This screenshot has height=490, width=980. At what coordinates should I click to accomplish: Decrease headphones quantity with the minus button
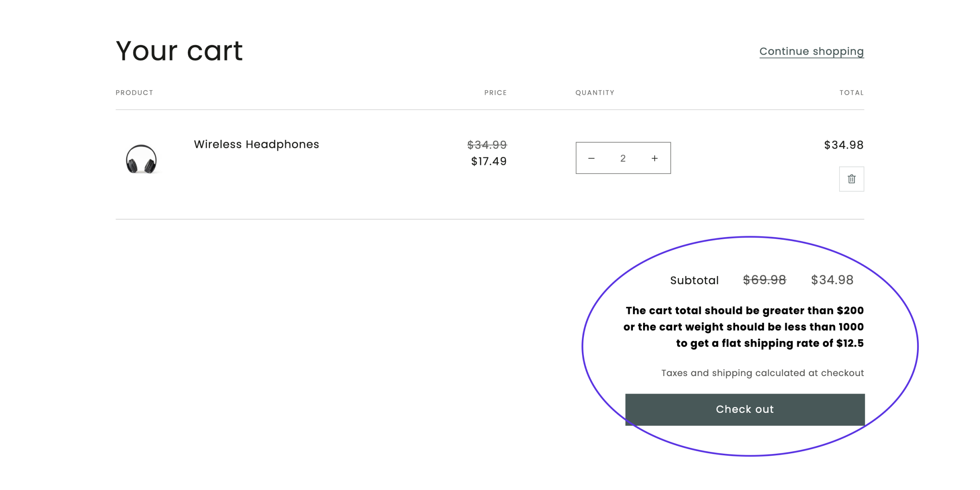(x=591, y=158)
